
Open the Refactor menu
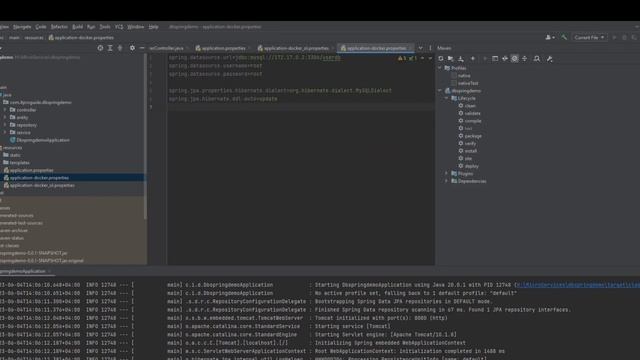pyautogui.click(x=59, y=27)
